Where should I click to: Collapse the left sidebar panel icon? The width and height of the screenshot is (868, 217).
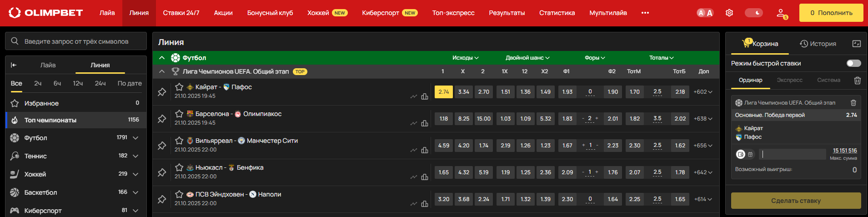(x=14, y=65)
